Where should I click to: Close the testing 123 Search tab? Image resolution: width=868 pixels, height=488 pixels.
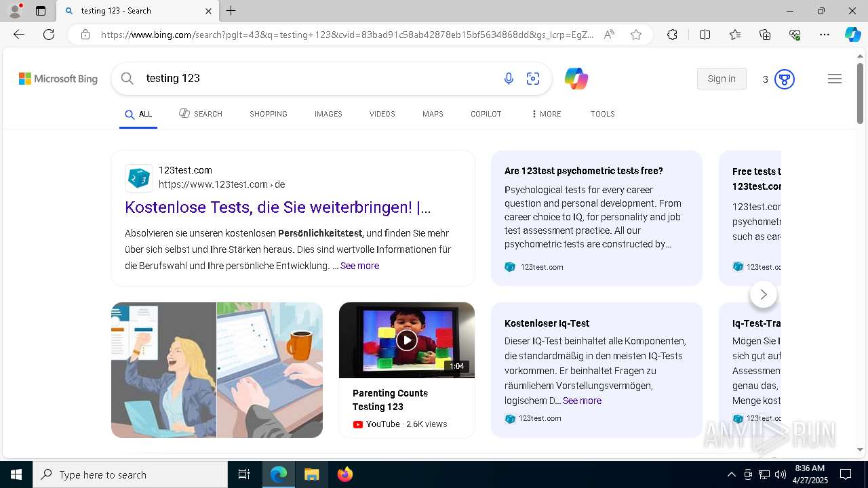point(208,11)
